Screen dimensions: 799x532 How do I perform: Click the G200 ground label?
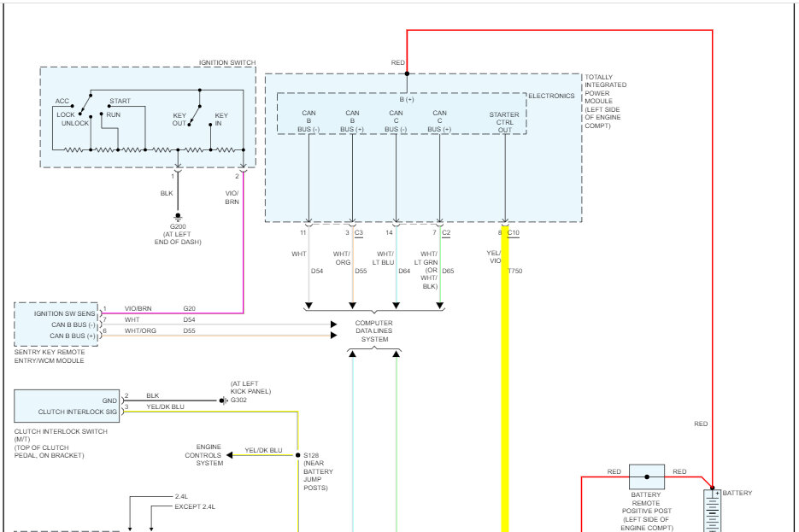click(x=178, y=226)
